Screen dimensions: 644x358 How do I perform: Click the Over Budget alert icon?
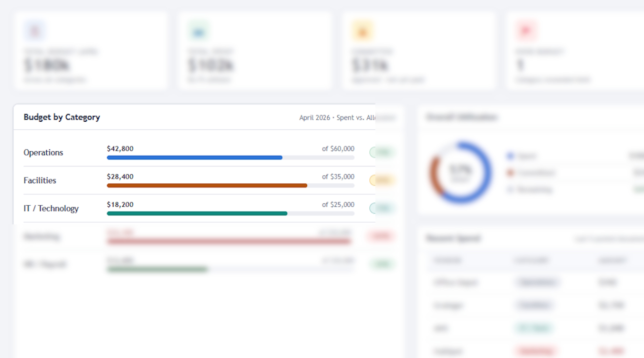click(x=525, y=30)
